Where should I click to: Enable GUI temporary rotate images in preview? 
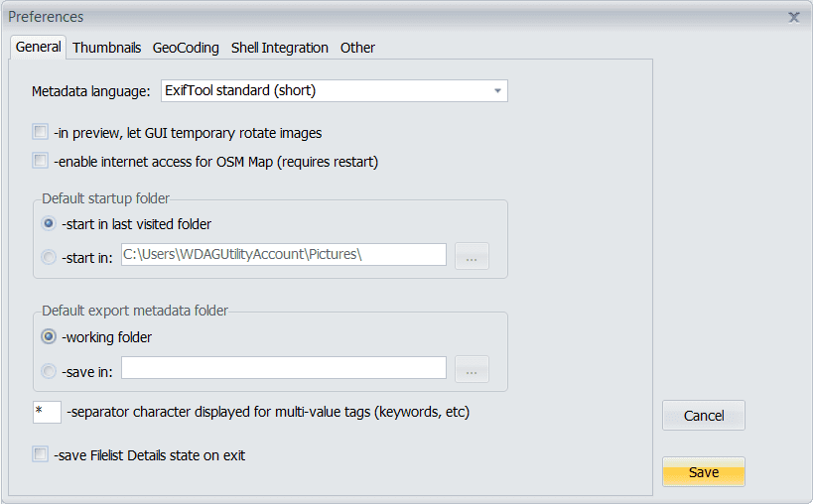click(x=41, y=132)
